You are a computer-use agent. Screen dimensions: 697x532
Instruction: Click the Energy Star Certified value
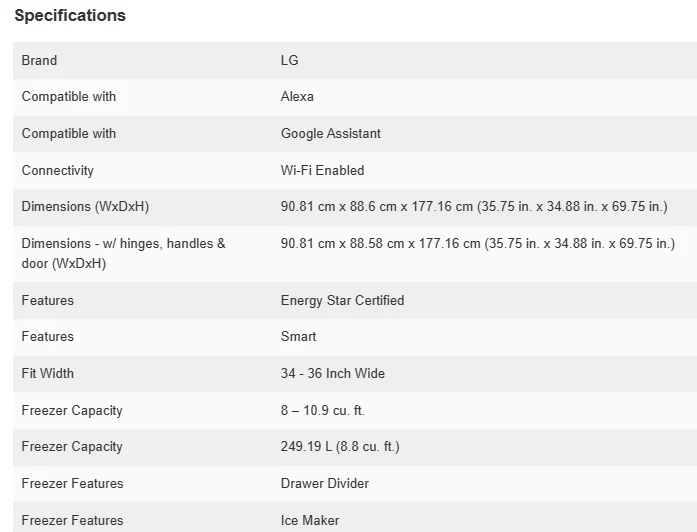point(343,301)
